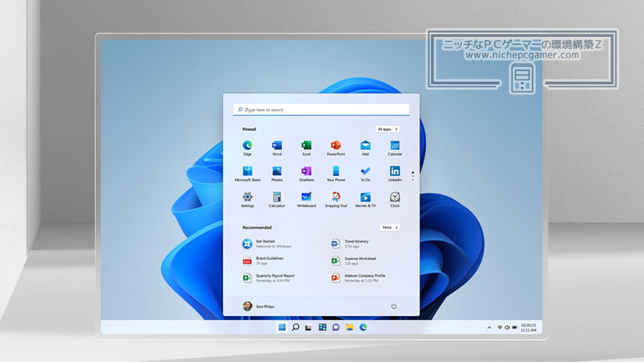Viewport: 644px width, 362px height.
Task: Launch the Calculator app
Action: (x=277, y=200)
